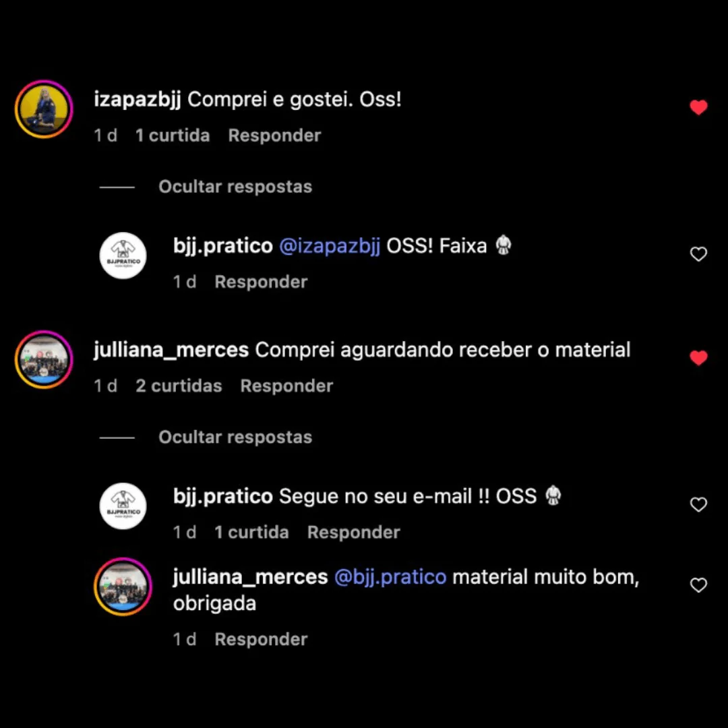
Task: Reply to 'Comprei aguardando receber o material'
Action: tap(286, 386)
